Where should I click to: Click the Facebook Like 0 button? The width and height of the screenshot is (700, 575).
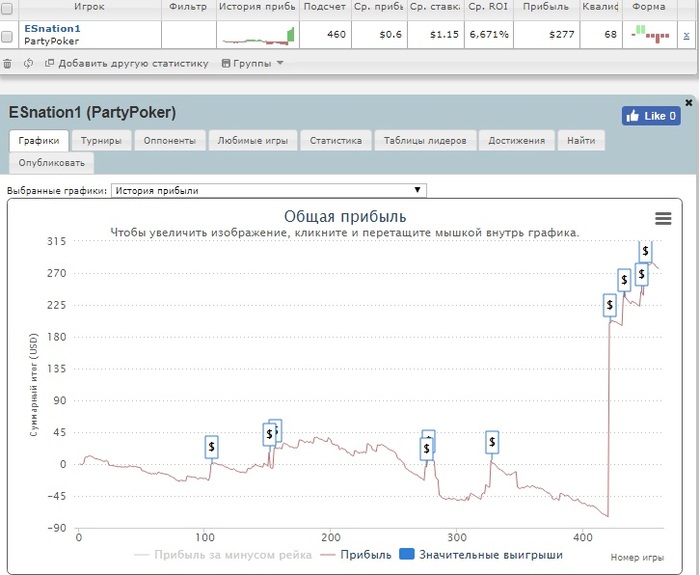pos(651,116)
